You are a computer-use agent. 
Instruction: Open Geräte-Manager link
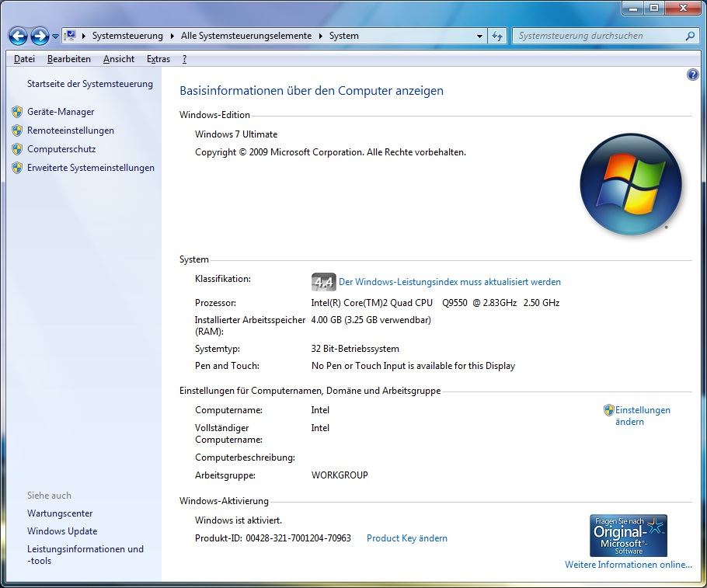click(x=61, y=112)
